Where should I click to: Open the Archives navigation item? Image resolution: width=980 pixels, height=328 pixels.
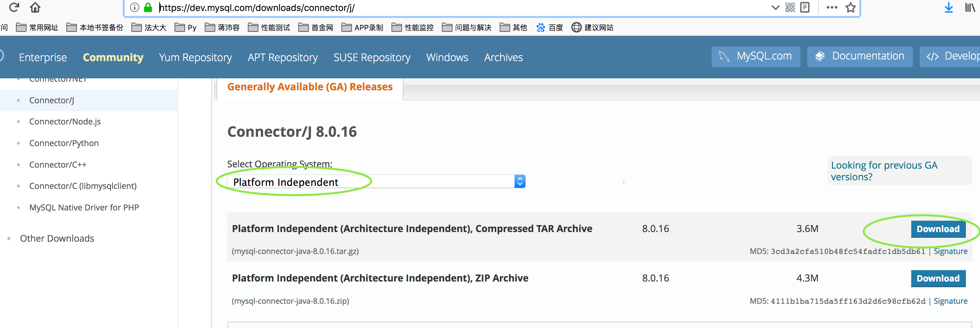[504, 57]
